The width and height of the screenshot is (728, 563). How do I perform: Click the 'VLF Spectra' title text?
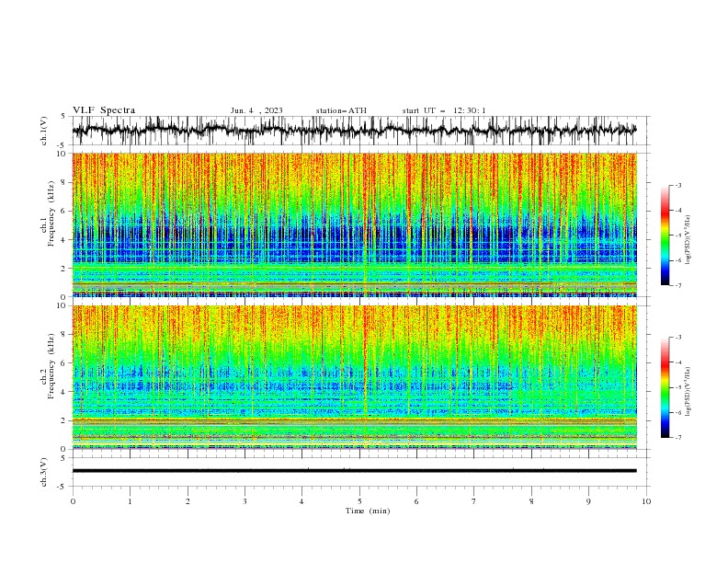click(104, 110)
